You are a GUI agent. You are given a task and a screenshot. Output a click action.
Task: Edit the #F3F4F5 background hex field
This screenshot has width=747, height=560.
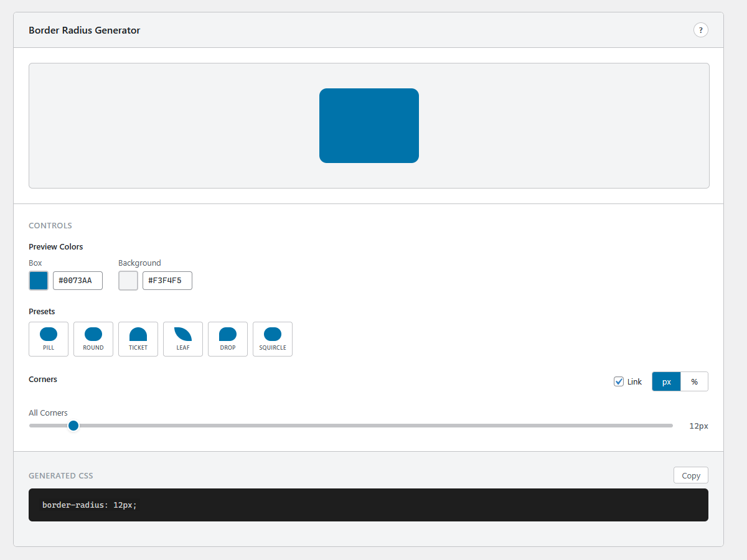tap(167, 280)
